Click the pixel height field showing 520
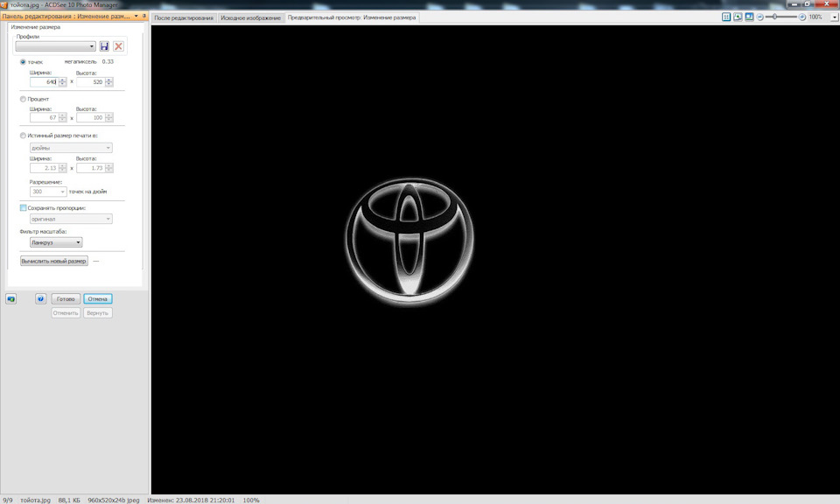 pyautogui.click(x=90, y=82)
